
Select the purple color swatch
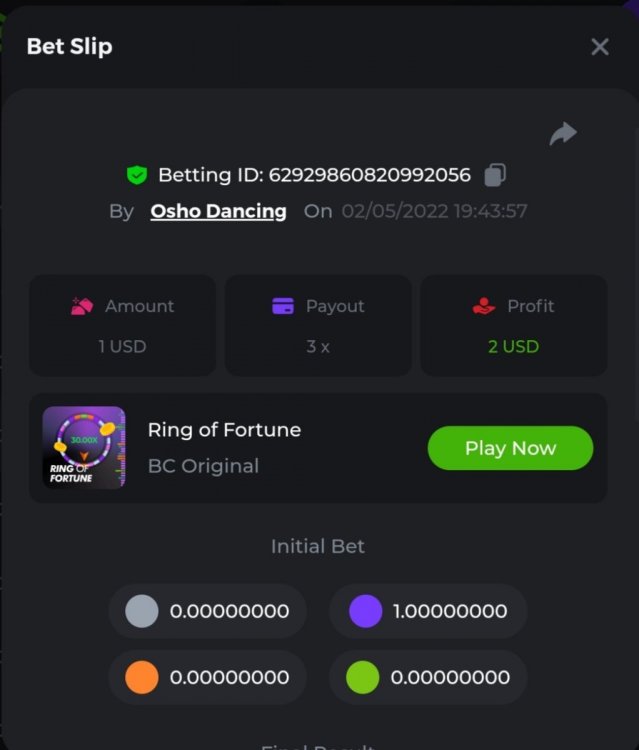point(365,611)
